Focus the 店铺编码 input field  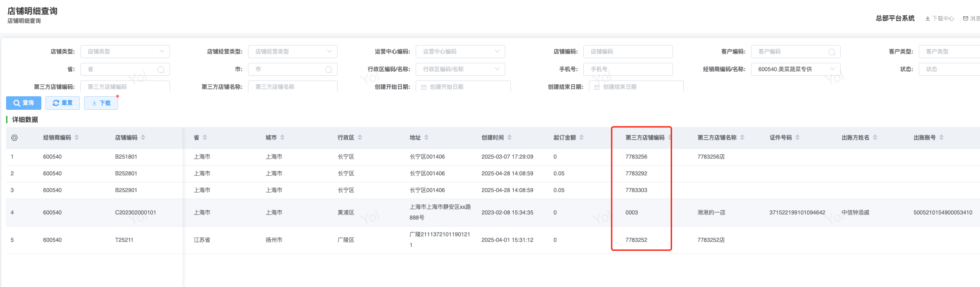628,52
